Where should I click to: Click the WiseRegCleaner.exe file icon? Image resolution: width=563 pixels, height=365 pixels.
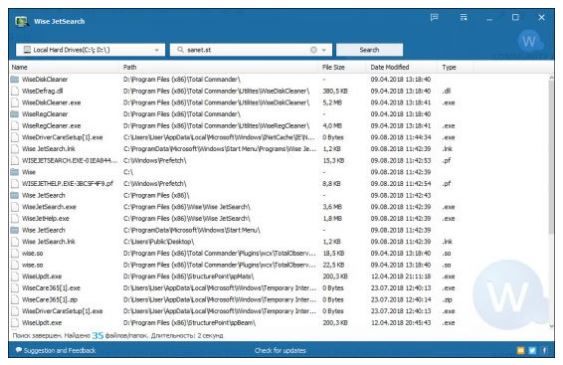click(15, 126)
